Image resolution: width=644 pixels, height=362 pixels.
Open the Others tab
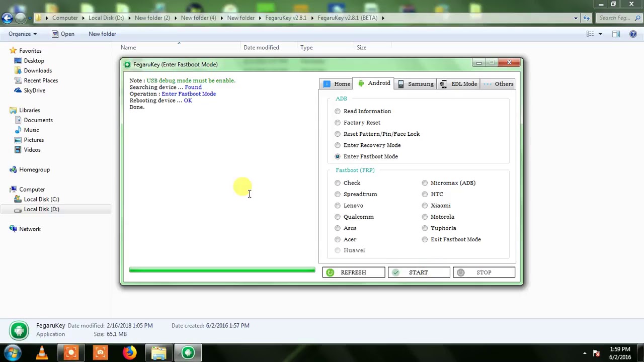[x=498, y=84]
